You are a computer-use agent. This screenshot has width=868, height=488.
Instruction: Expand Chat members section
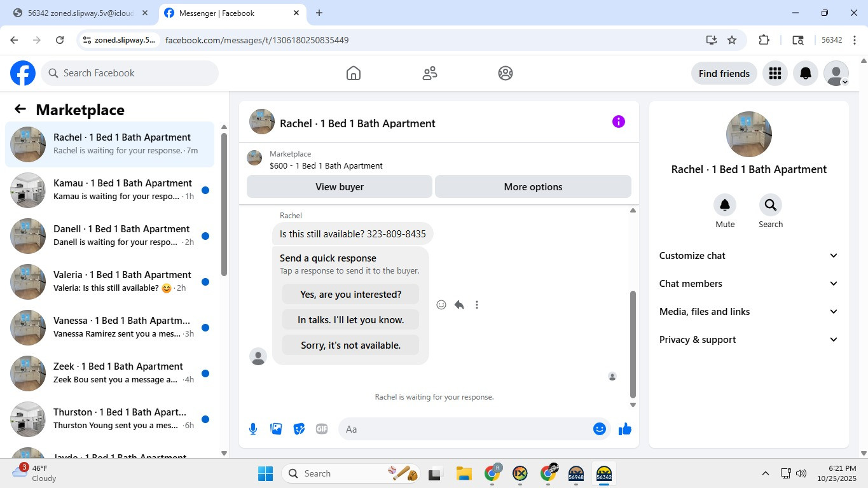tap(748, 284)
